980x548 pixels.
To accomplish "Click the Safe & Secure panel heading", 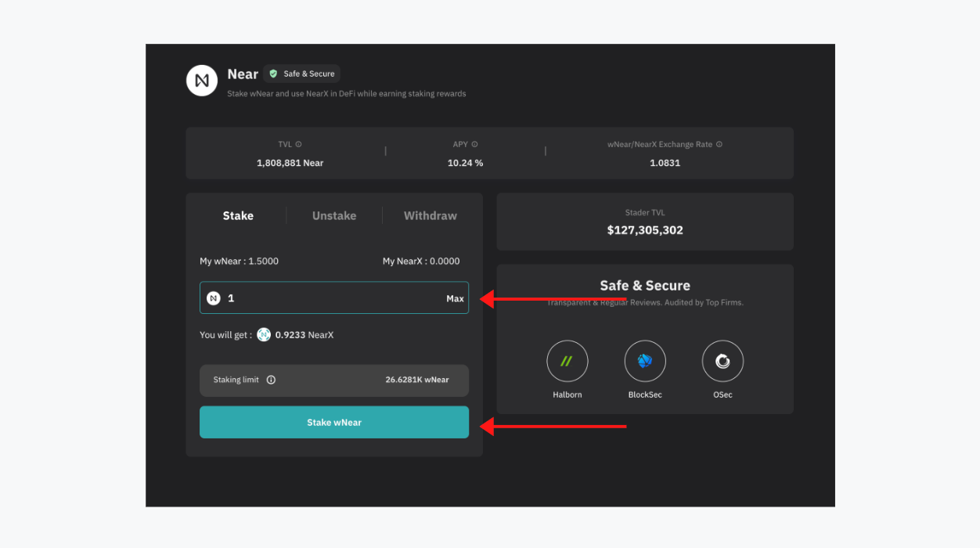I will tap(645, 286).
